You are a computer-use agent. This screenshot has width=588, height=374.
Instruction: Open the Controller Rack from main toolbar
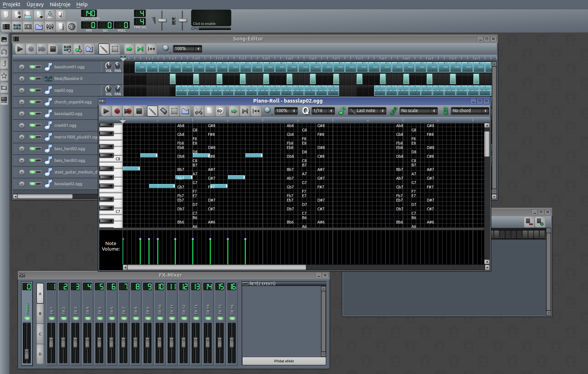coord(72,27)
